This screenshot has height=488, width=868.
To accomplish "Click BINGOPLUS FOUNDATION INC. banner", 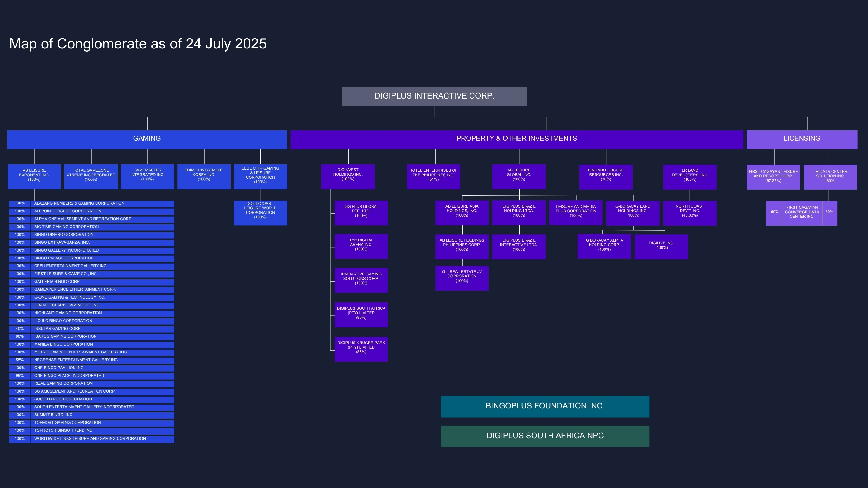I will [x=545, y=406].
